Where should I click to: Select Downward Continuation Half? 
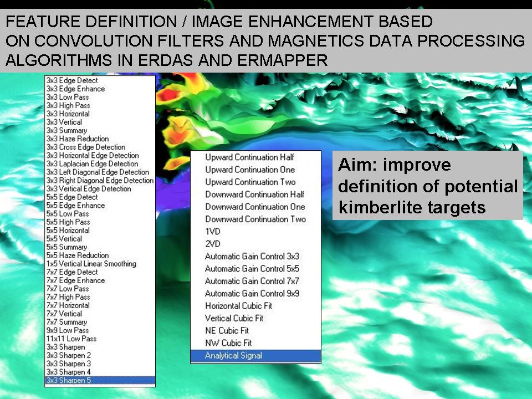[x=255, y=195]
